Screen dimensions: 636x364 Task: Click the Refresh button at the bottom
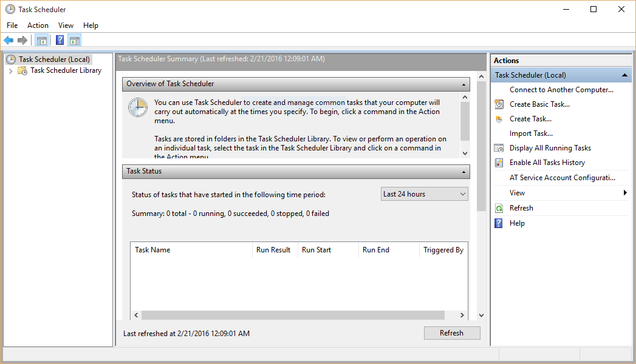point(452,332)
